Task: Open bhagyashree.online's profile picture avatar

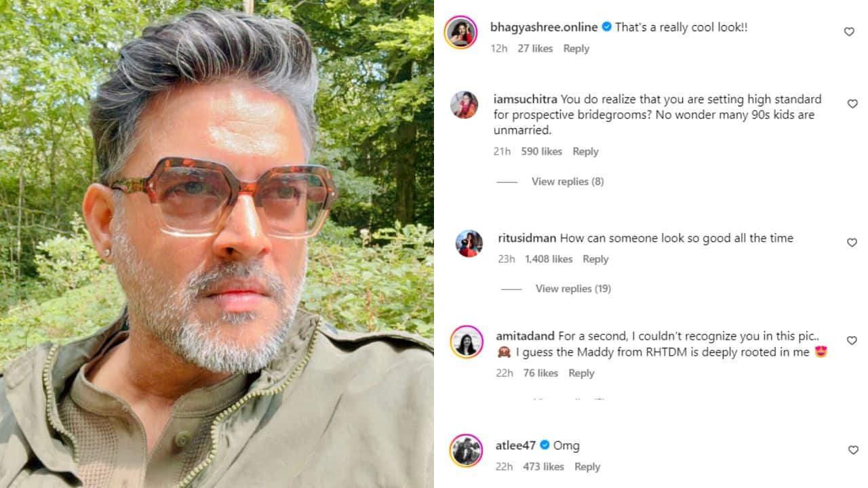Action: pos(460,32)
